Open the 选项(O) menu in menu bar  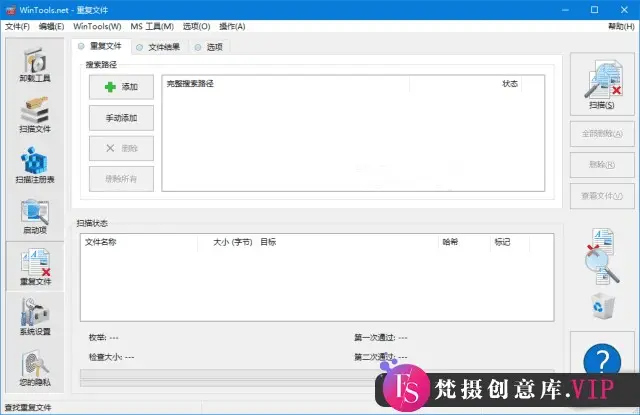point(196,27)
